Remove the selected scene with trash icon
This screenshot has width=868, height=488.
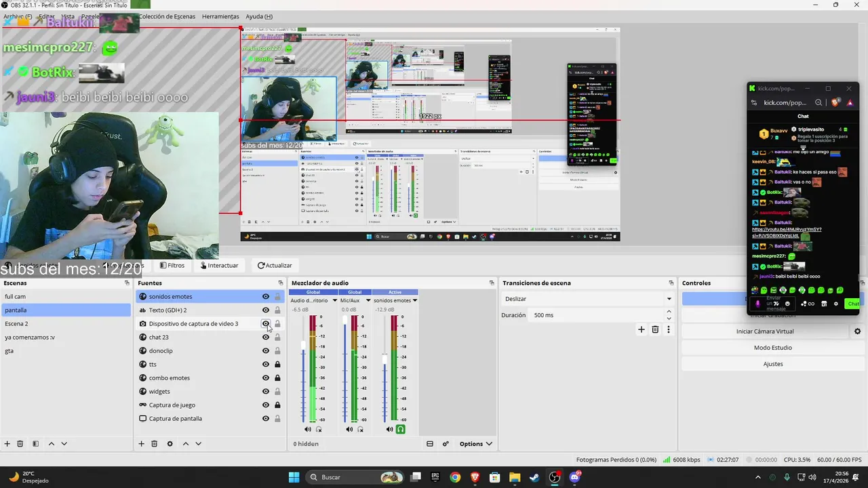[20, 444]
